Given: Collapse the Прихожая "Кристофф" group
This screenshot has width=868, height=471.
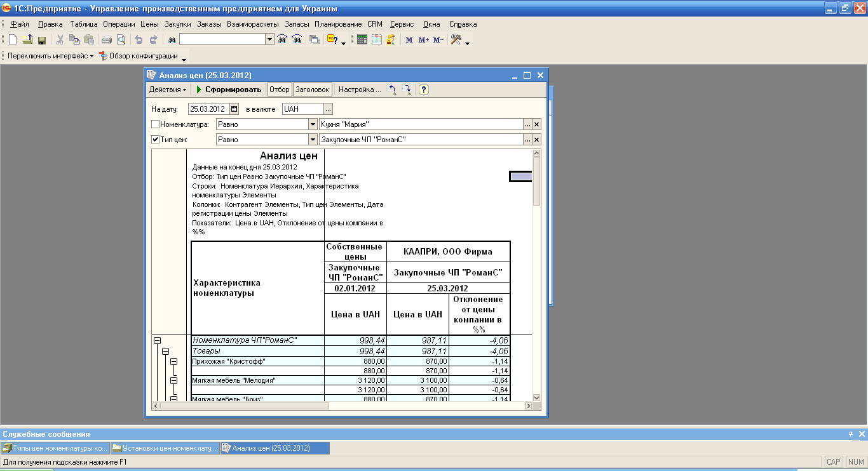Looking at the screenshot, I should pyautogui.click(x=173, y=361).
